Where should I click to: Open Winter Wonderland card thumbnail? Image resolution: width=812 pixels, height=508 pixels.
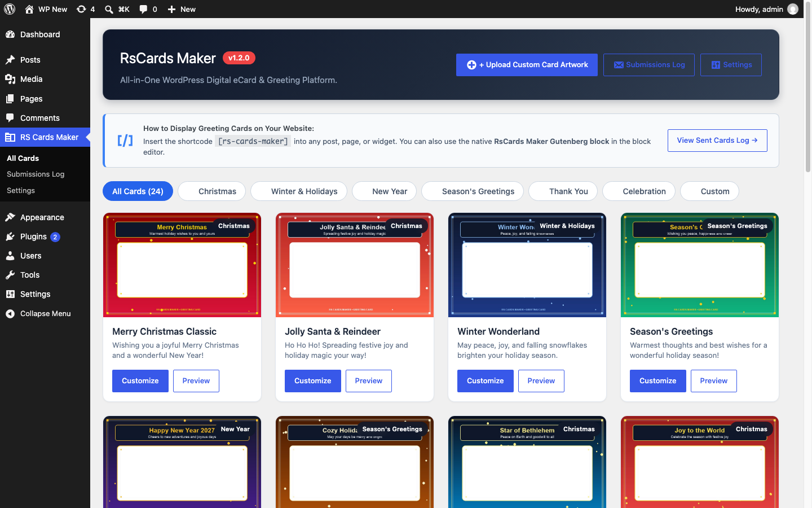coord(527,265)
